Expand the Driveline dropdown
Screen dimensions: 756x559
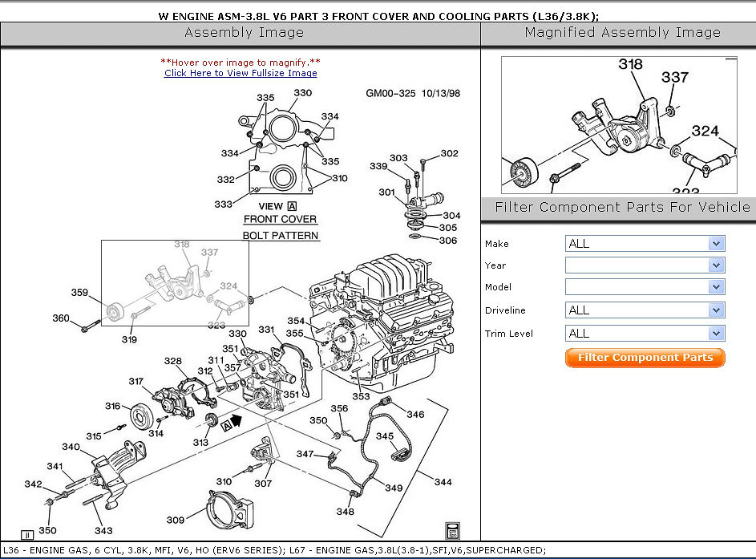[645, 310]
